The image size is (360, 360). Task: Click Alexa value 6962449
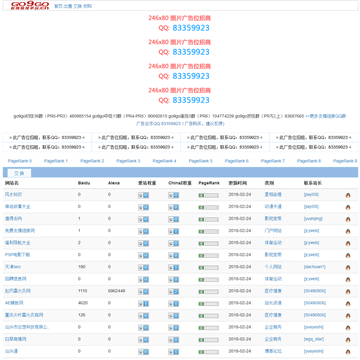[x=117, y=291]
